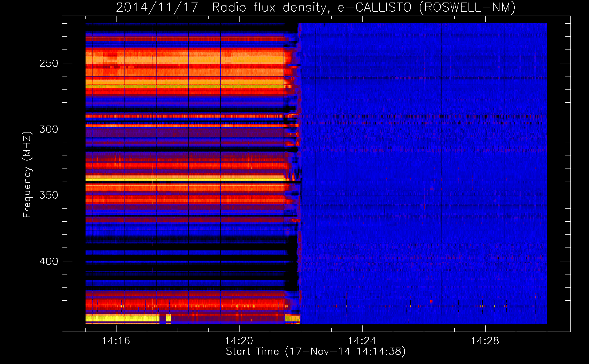
Task: Click the 250 frequency tick label
Action: coord(49,63)
